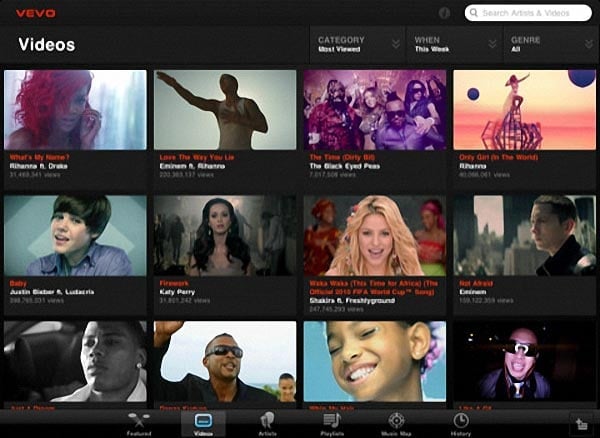Viewport: 600px width, 438px height.
Task: Select the artist text Eminem ft. Rihanna
Action: pos(192,166)
